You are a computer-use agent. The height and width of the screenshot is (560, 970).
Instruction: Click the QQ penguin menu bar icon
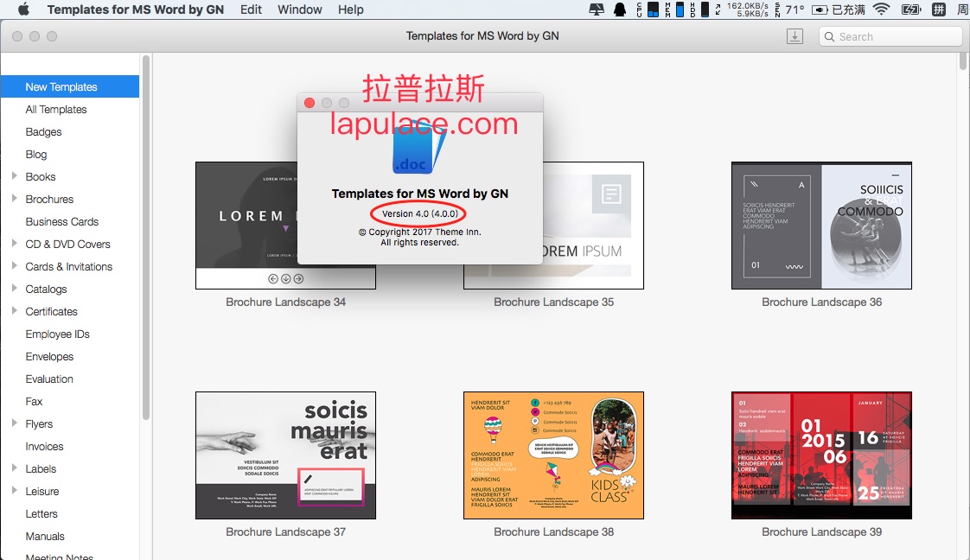click(619, 10)
